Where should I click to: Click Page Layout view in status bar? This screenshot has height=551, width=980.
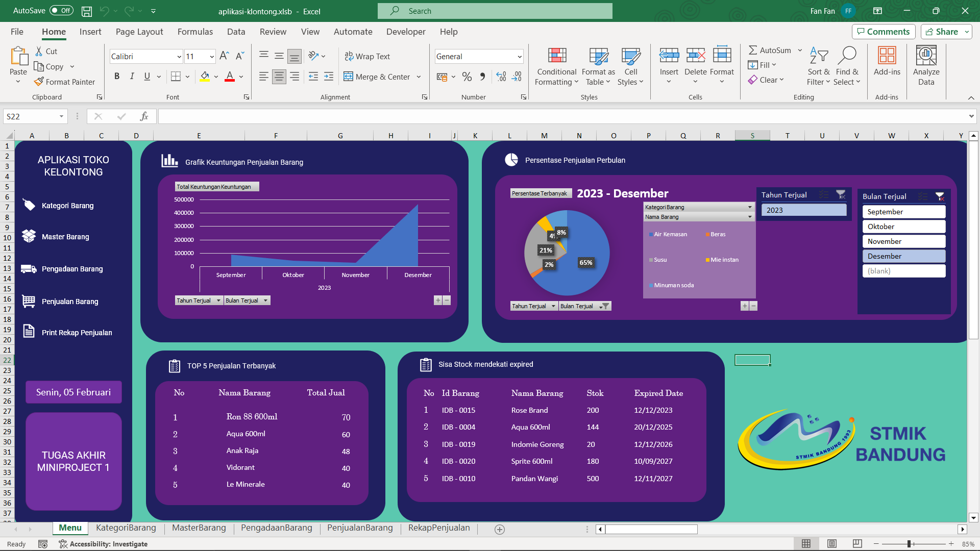click(x=832, y=544)
